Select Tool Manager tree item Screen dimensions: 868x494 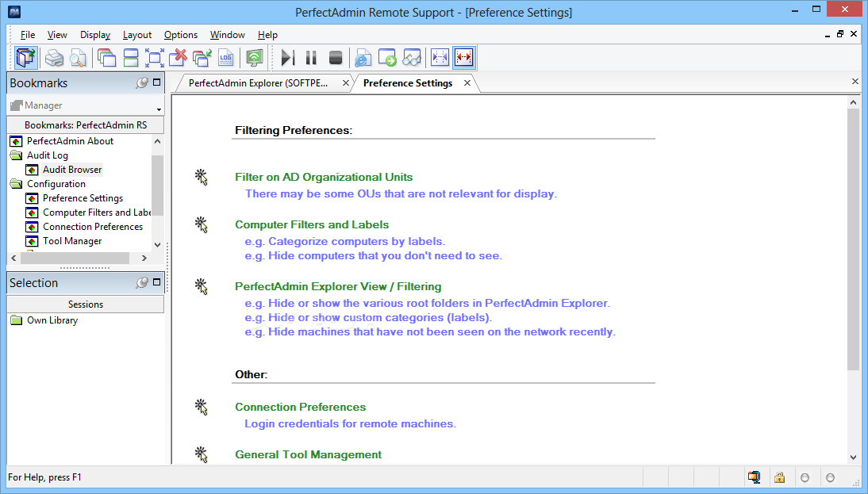click(72, 241)
